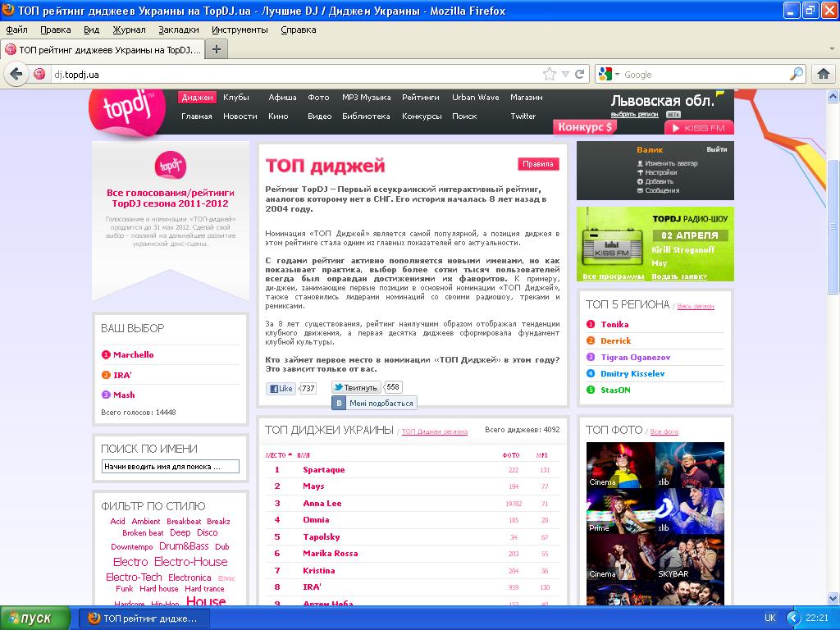Open the Правка menu

coord(56,30)
